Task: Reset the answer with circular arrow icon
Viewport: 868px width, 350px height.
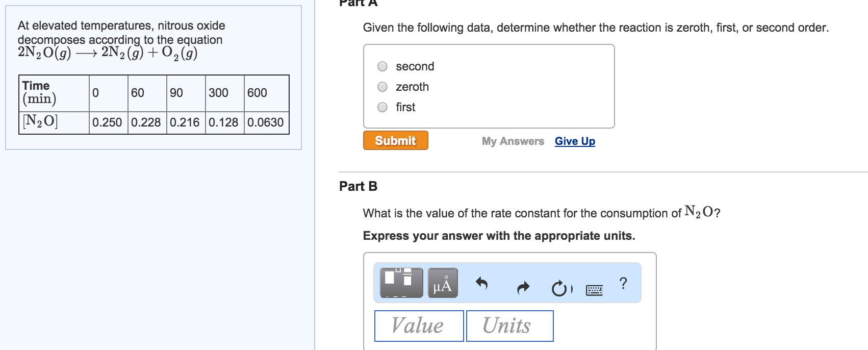Action: click(559, 289)
